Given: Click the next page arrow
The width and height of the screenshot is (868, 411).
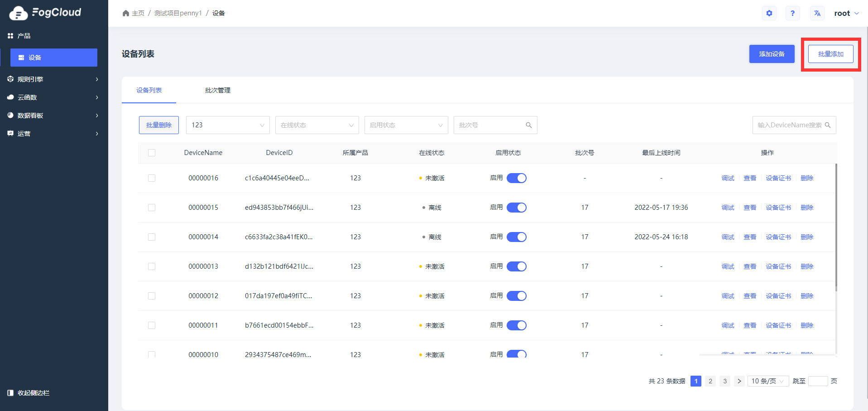Looking at the screenshot, I should (739, 381).
